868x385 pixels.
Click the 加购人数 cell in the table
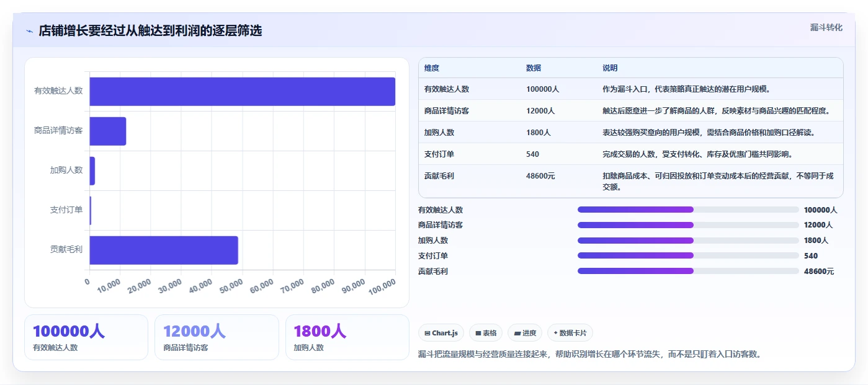point(439,133)
